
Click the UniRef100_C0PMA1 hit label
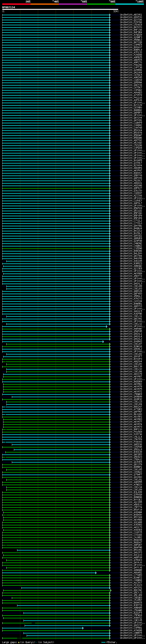pos(131,628)
